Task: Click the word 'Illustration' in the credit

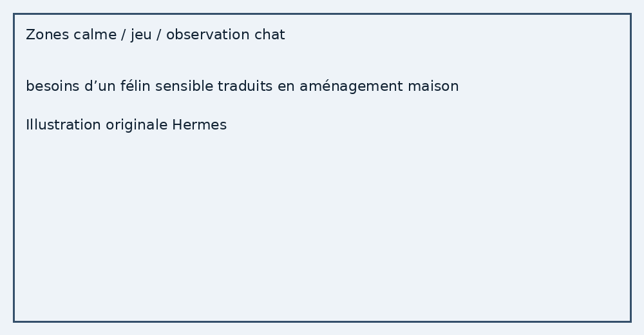Action: (63, 124)
